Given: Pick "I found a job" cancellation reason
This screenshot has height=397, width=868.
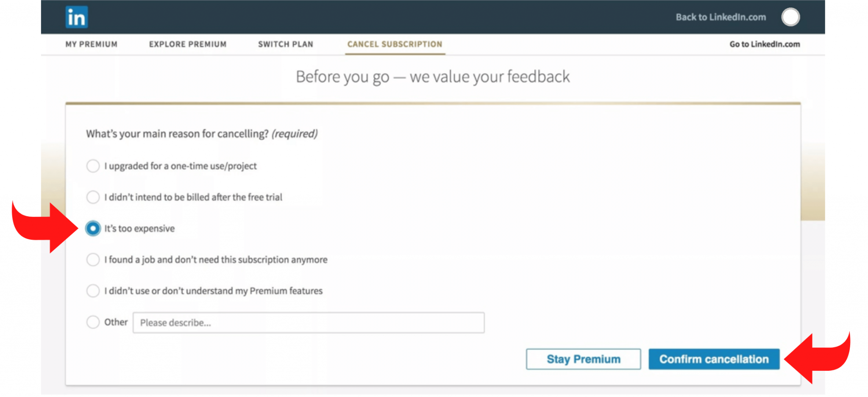Looking at the screenshot, I should coord(93,260).
